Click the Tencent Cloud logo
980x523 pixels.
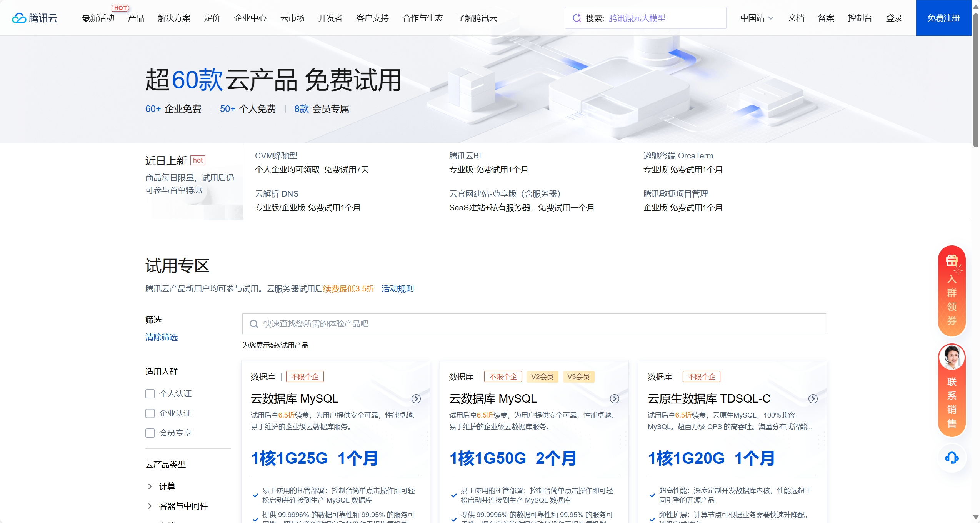[34, 18]
